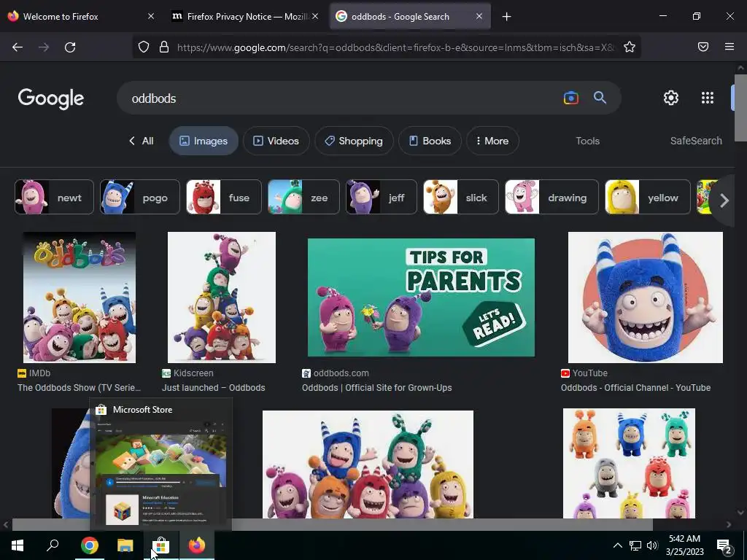Open the Google apps grid
747x560 pixels.
coord(708,98)
